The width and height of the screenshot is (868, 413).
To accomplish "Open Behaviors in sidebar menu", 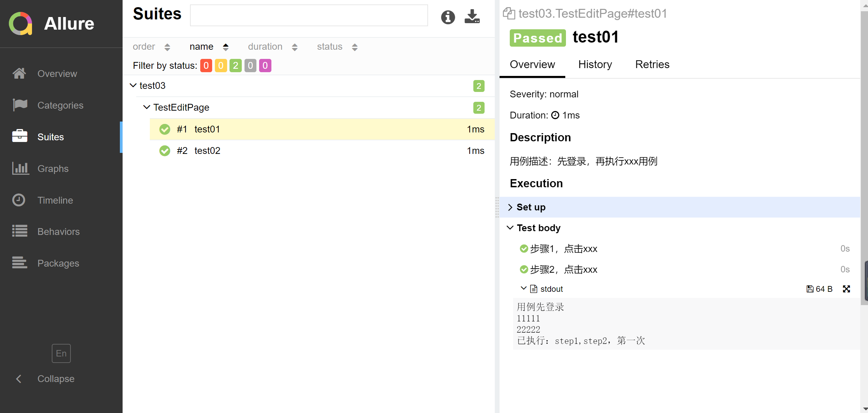I will 59,232.
